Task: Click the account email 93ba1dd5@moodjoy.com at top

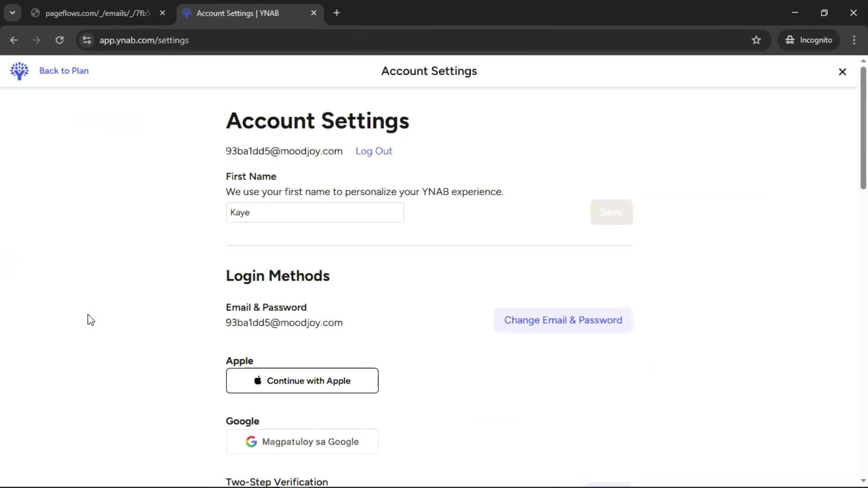Action: [x=284, y=151]
